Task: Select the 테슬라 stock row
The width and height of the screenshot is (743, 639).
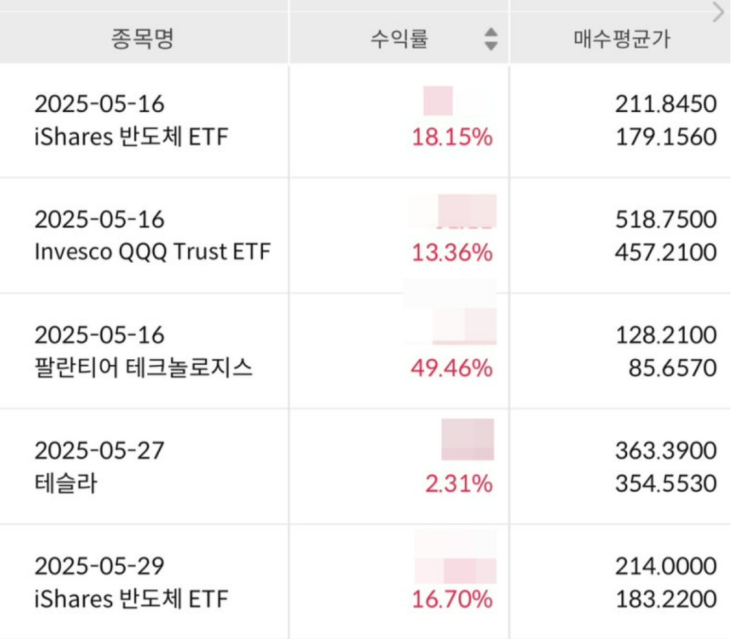Action: click(x=365, y=467)
